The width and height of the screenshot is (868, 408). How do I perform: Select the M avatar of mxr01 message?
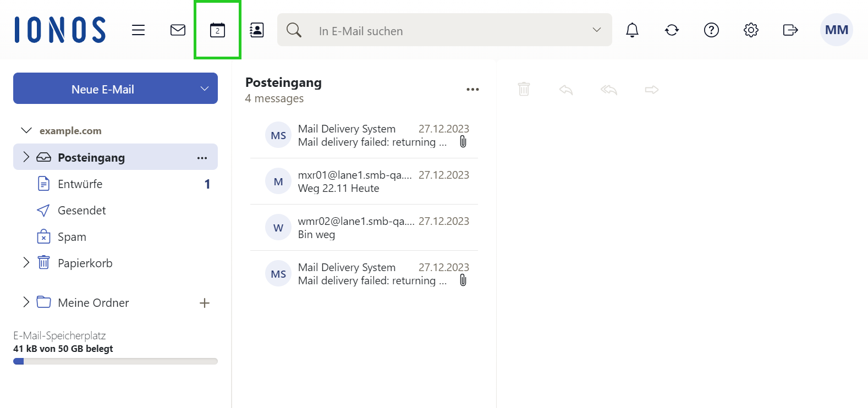(278, 181)
